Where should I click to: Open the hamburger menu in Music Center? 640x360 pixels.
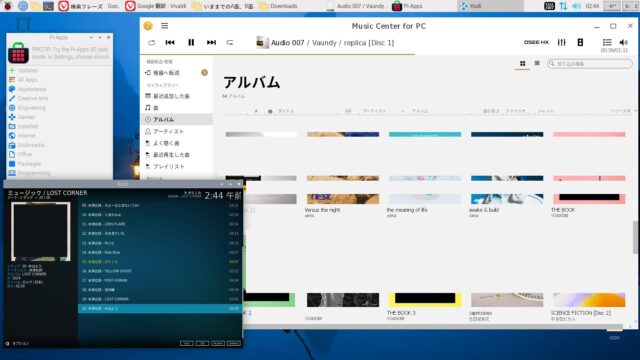pyautogui.click(x=164, y=26)
